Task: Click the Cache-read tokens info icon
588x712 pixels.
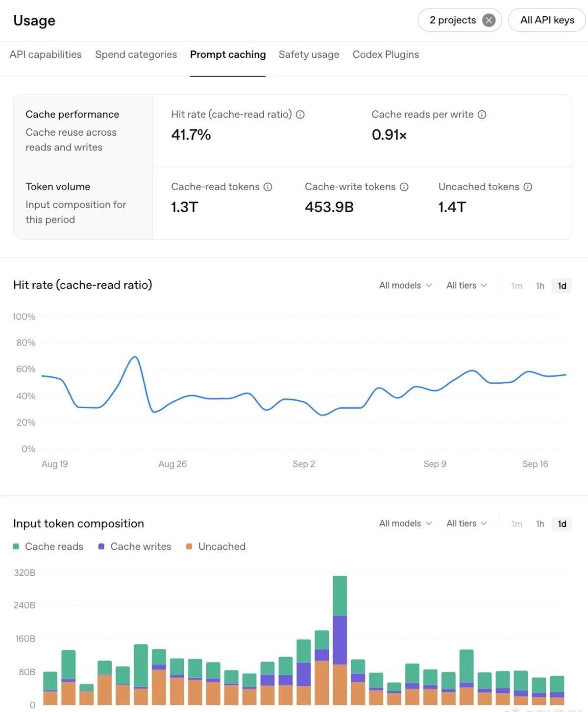Action: [268, 187]
